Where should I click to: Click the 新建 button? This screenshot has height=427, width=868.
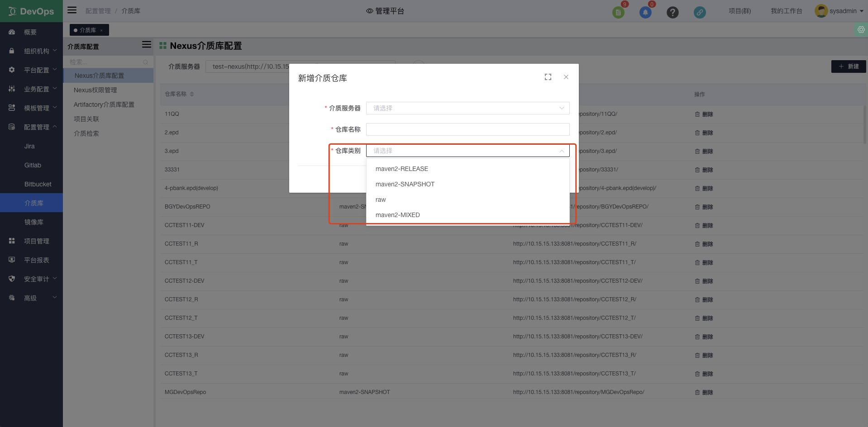849,66
